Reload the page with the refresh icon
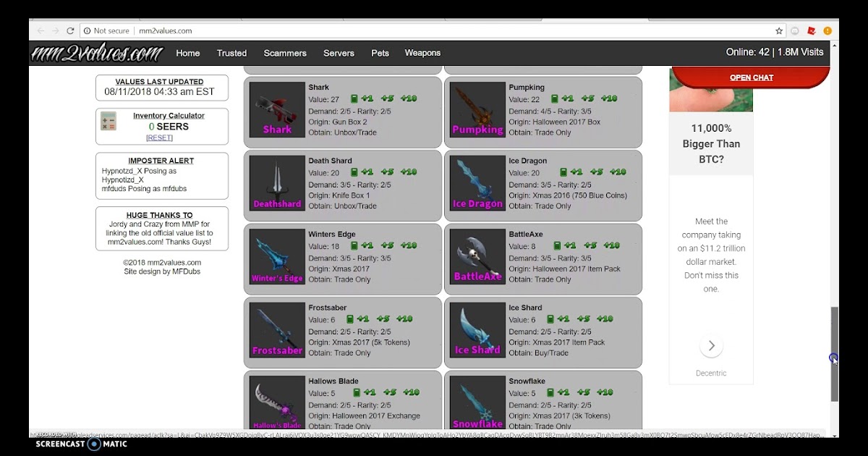The image size is (868, 456). (x=70, y=31)
